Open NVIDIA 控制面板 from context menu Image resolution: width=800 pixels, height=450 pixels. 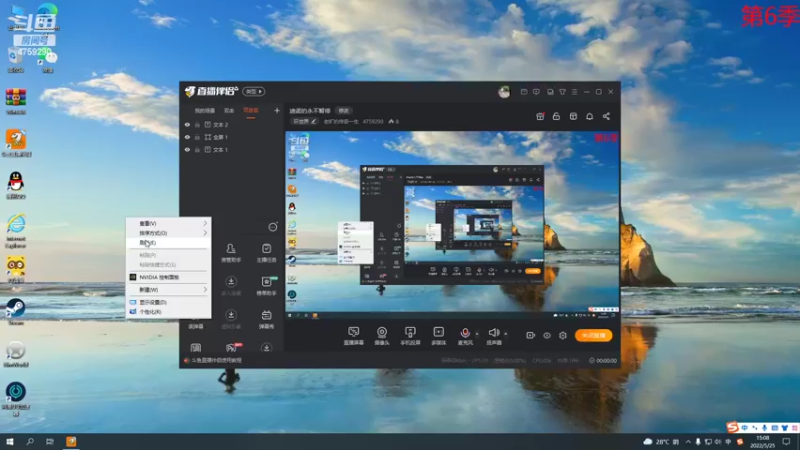(169, 277)
